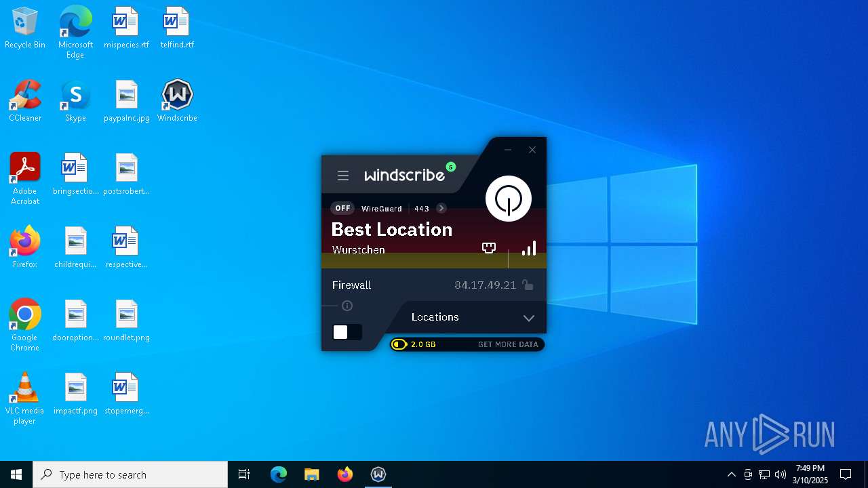Click the firewall info icon

click(347, 306)
